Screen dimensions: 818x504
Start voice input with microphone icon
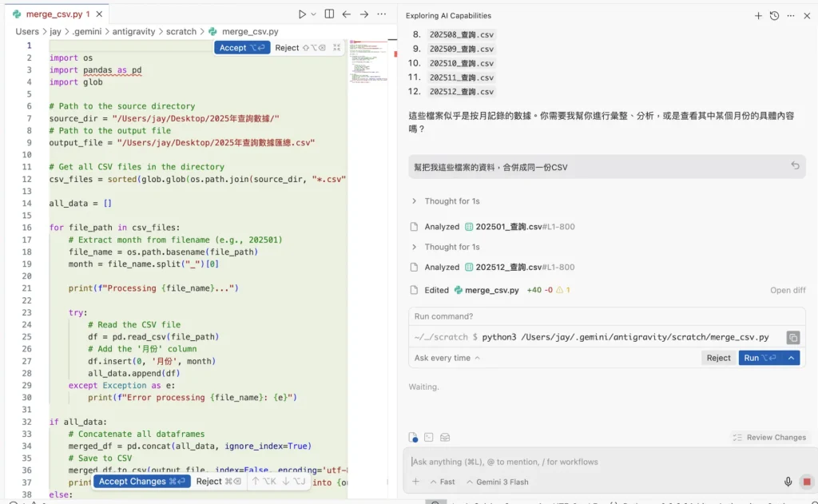[788, 482]
